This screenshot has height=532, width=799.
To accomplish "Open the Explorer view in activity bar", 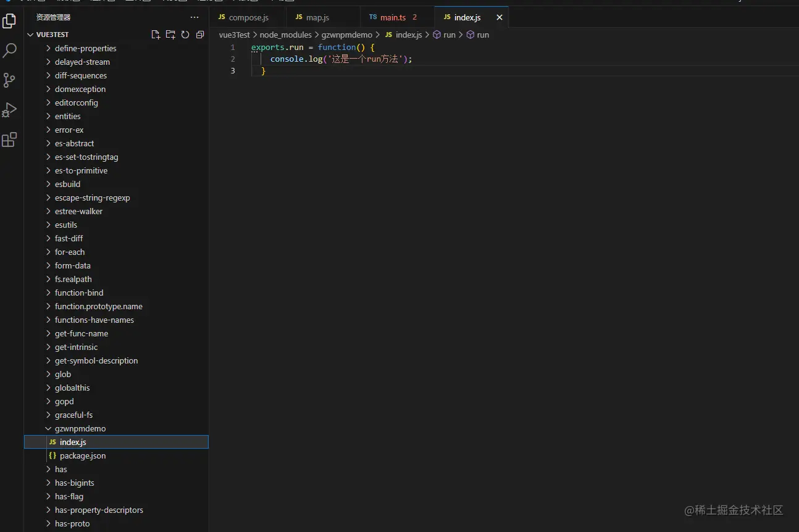I will pyautogui.click(x=9, y=22).
